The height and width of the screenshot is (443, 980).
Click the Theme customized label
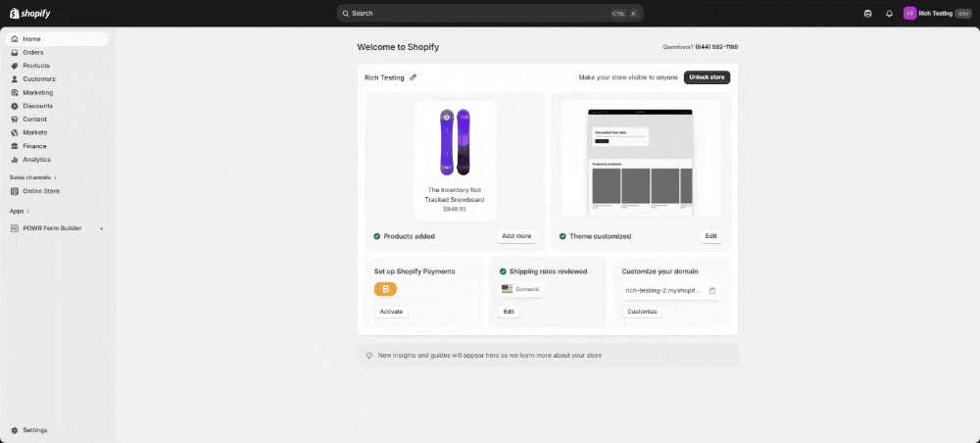tap(600, 236)
